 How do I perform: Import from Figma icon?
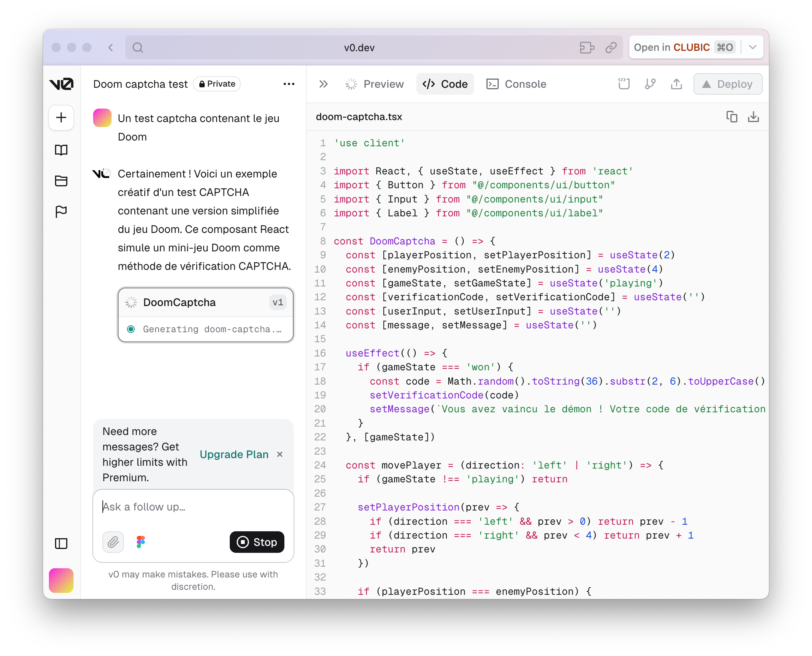(141, 542)
